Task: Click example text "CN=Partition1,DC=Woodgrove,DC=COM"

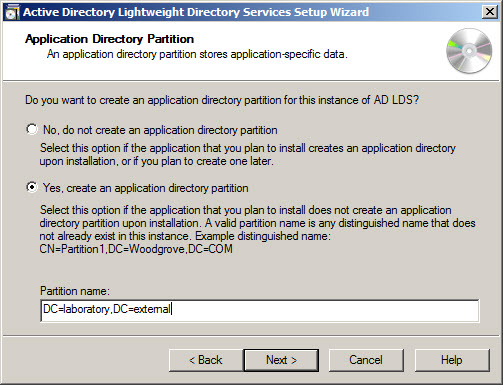Action: [136, 249]
